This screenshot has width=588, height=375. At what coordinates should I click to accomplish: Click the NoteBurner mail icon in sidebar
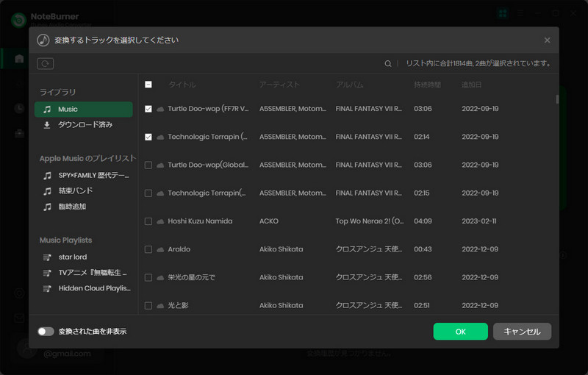19,318
